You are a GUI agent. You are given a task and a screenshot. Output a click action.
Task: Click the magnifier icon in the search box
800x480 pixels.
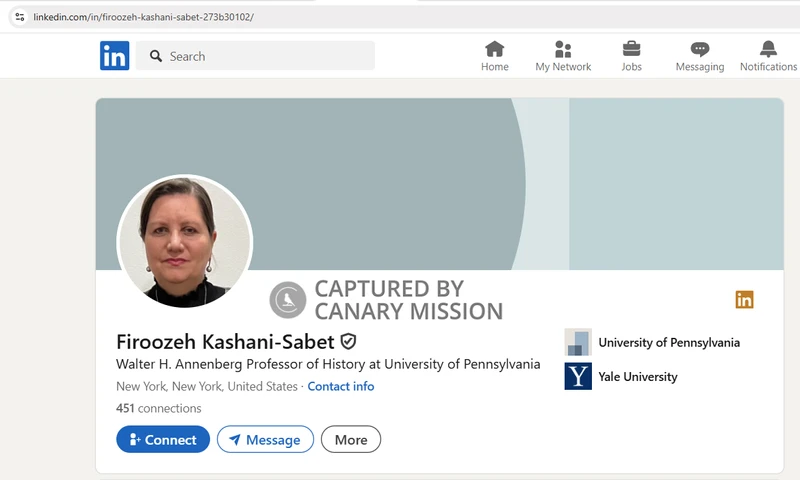tap(156, 56)
